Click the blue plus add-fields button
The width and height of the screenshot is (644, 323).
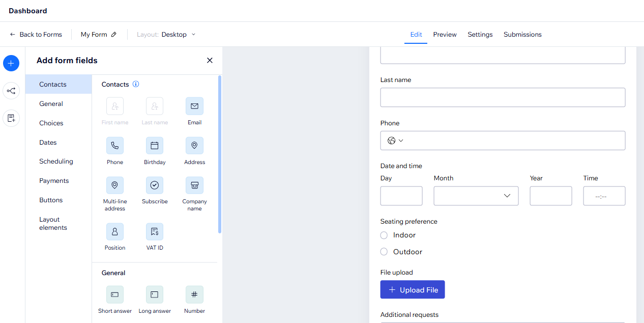(11, 64)
